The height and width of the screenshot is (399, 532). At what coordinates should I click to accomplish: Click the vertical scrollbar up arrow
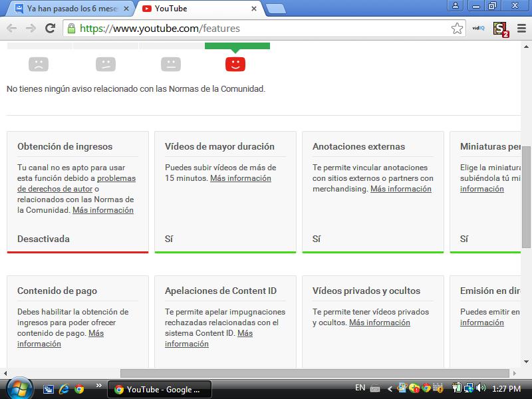(526, 47)
